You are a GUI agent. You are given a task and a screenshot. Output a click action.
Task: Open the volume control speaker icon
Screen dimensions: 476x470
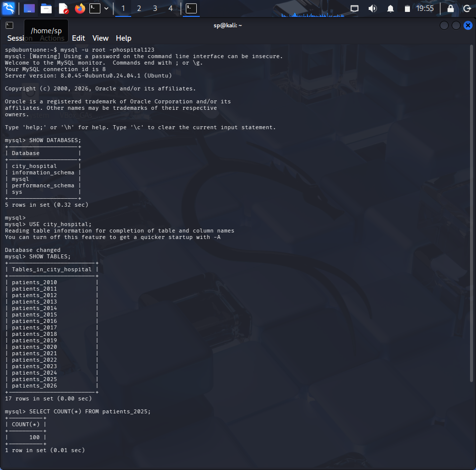click(x=372, y=8)
